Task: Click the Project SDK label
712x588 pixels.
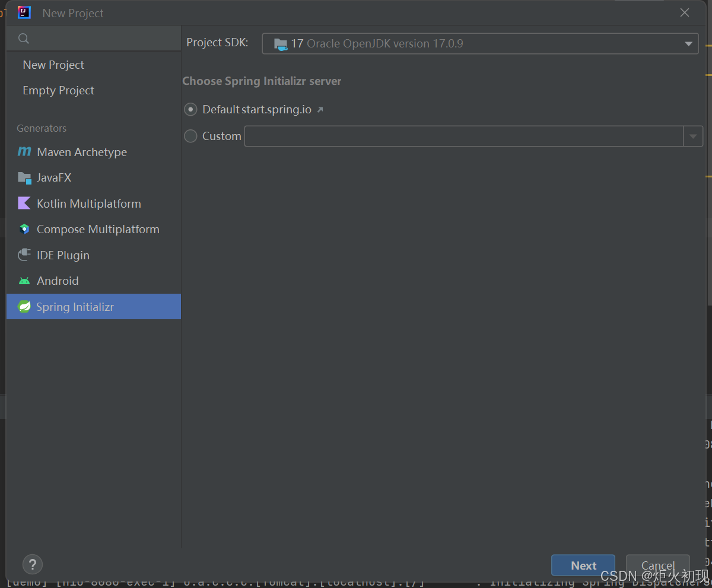Action: [217, 43]
